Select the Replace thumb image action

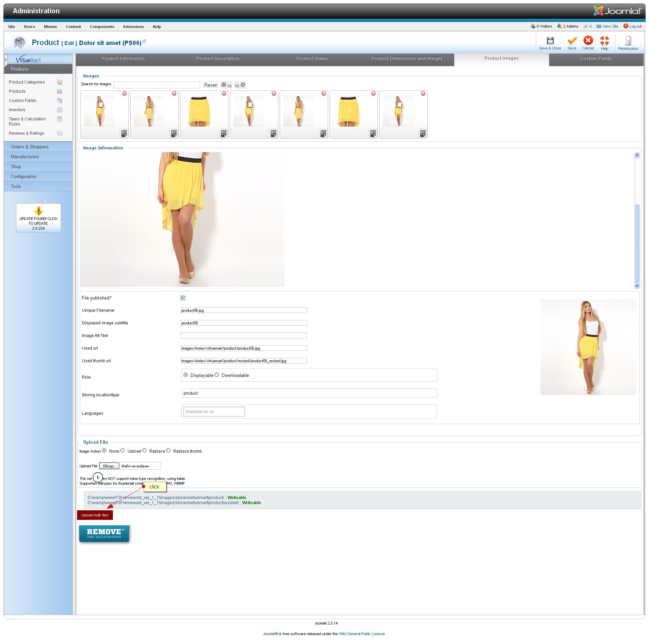click(168, 451)
